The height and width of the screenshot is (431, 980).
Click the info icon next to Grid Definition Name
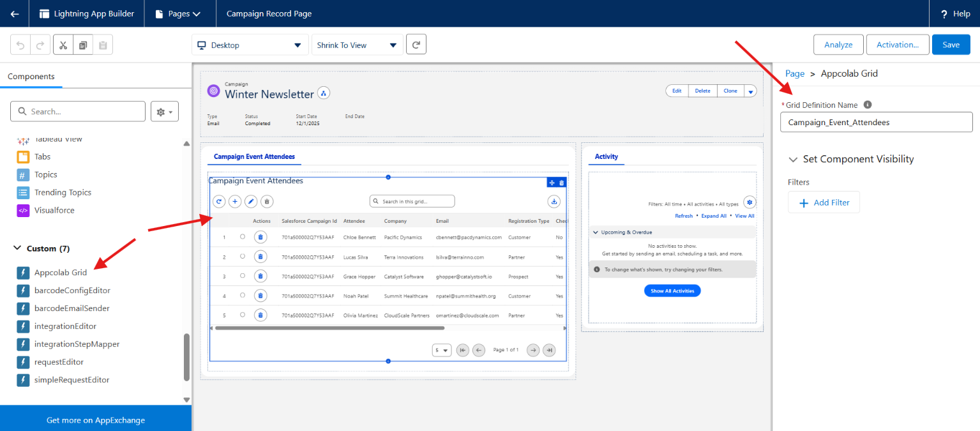coord(867,105)
